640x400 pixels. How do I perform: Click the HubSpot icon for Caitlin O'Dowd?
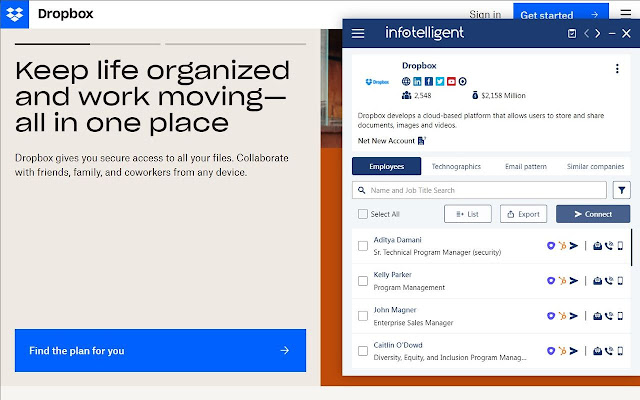pos(562,351)
